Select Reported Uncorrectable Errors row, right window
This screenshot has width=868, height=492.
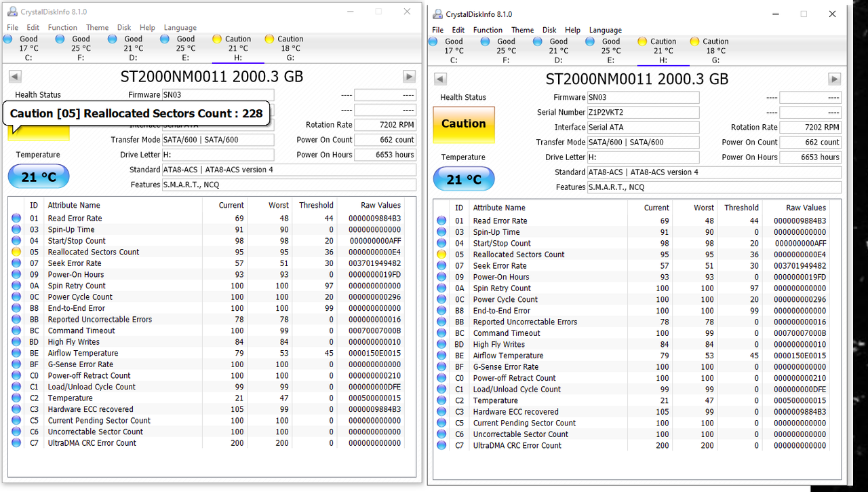(x=631, y=322)
